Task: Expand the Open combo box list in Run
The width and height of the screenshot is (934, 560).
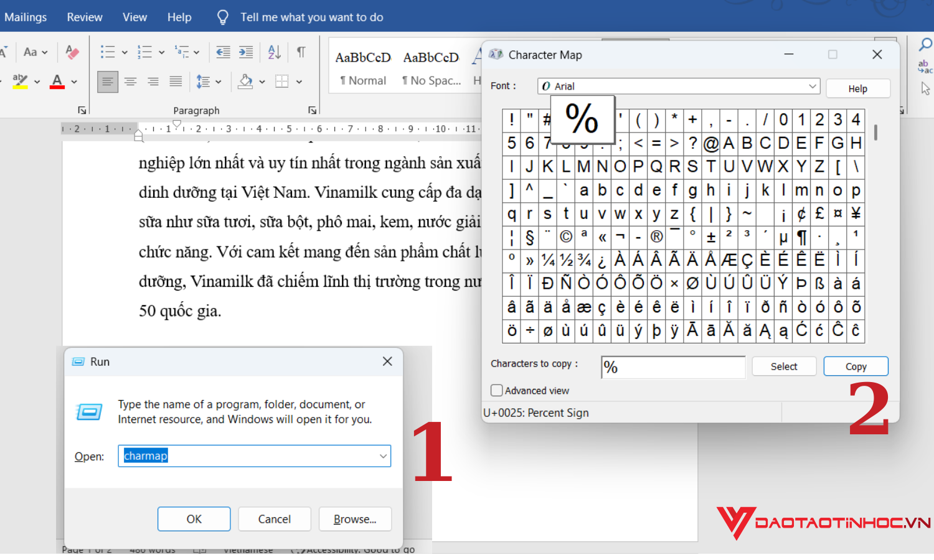Action: (x=383, y=456)
